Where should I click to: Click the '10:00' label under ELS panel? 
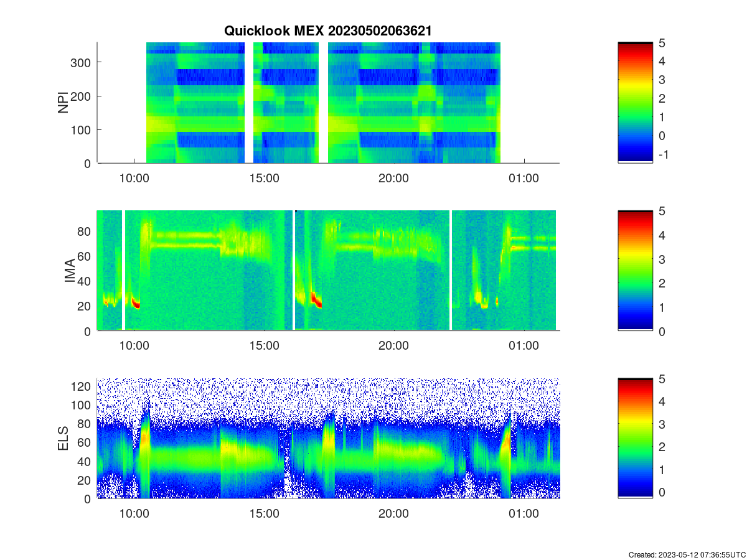(x=134, y=513)
